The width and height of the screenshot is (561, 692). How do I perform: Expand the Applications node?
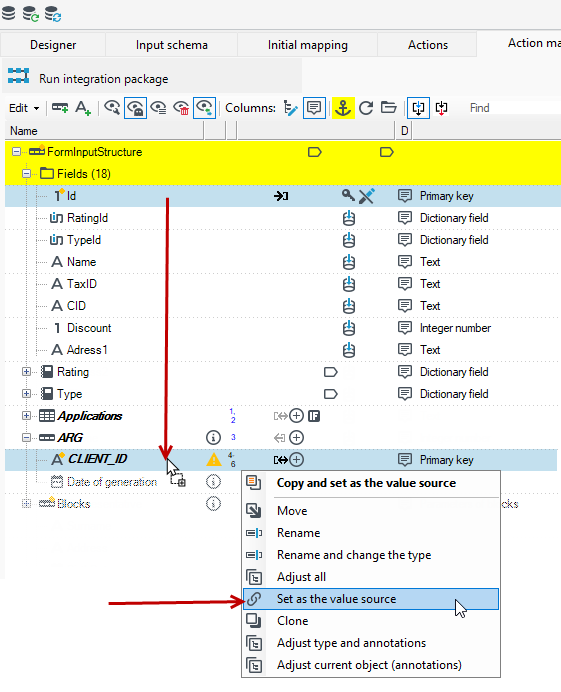tap(26, 416)
